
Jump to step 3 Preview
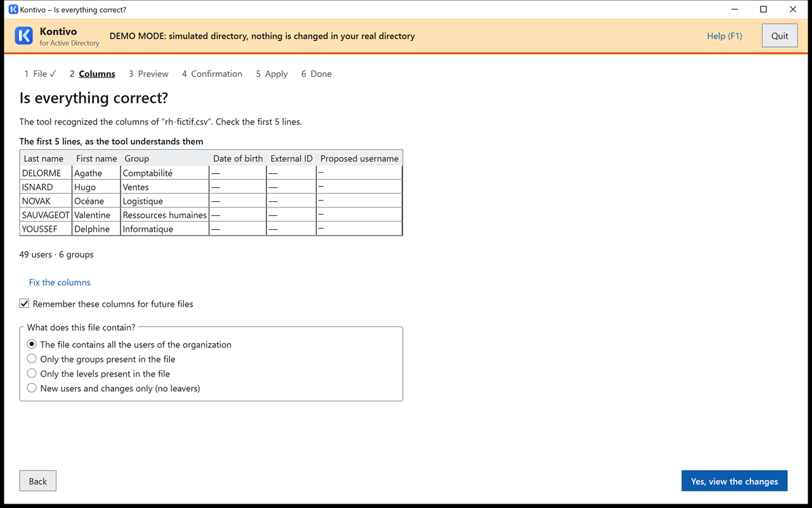click(148, 74)
